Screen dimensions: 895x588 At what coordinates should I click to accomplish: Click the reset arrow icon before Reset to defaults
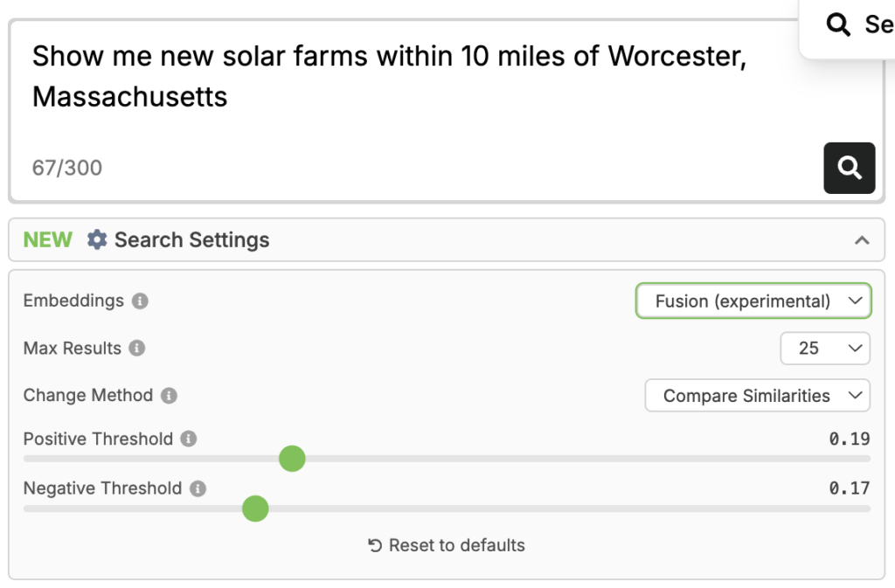click(374, 544)
